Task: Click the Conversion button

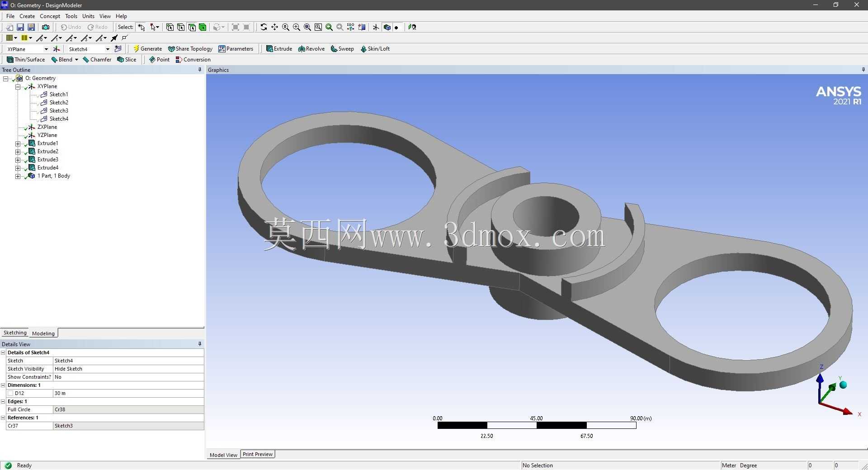Action: [x=193, y=60]
